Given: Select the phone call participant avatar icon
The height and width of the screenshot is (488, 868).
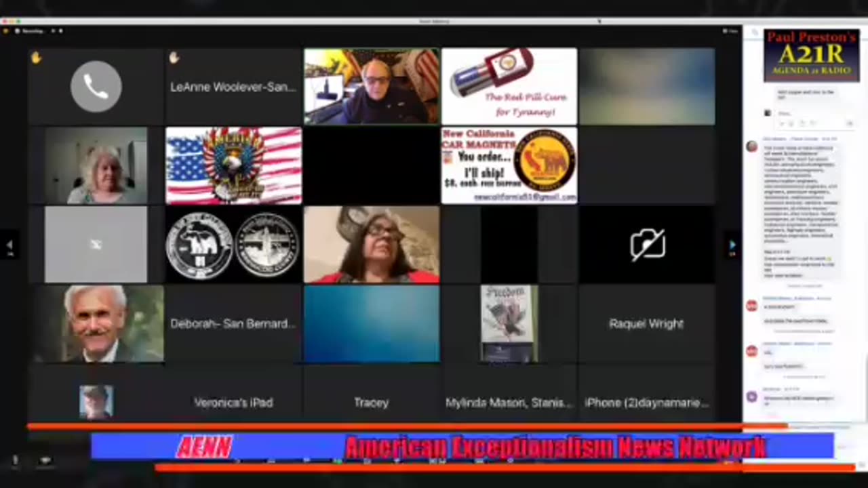Looking at the screenshot, I should click(96, 86).
